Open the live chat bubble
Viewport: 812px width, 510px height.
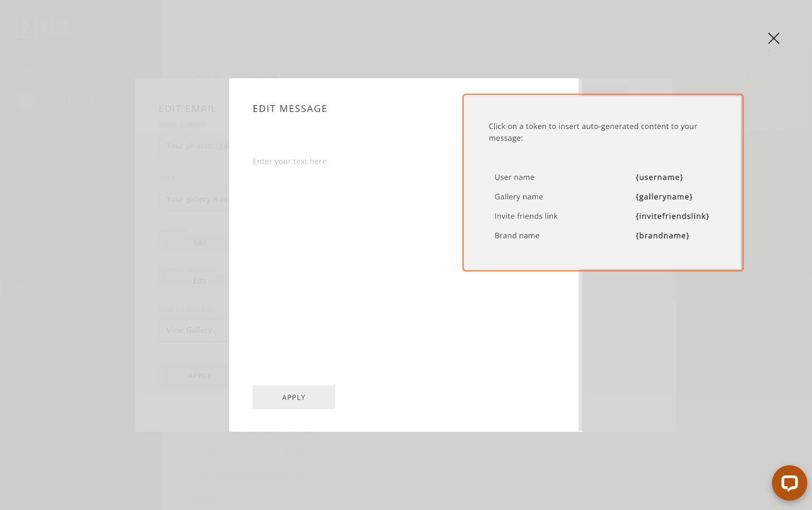[789, 483]
